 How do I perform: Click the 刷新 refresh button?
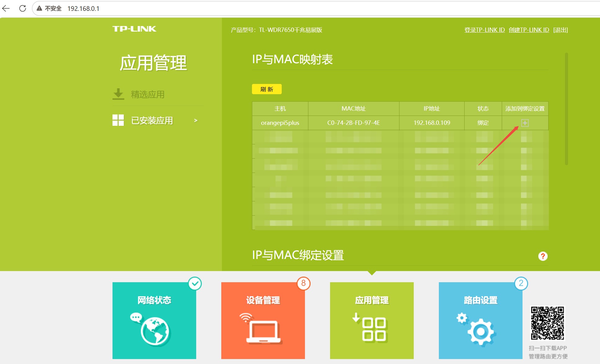tap(267, 89)
